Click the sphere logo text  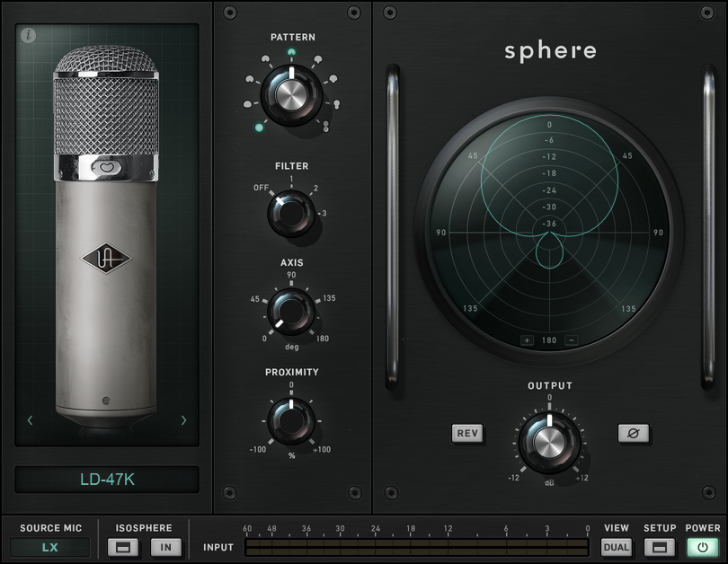550,51
